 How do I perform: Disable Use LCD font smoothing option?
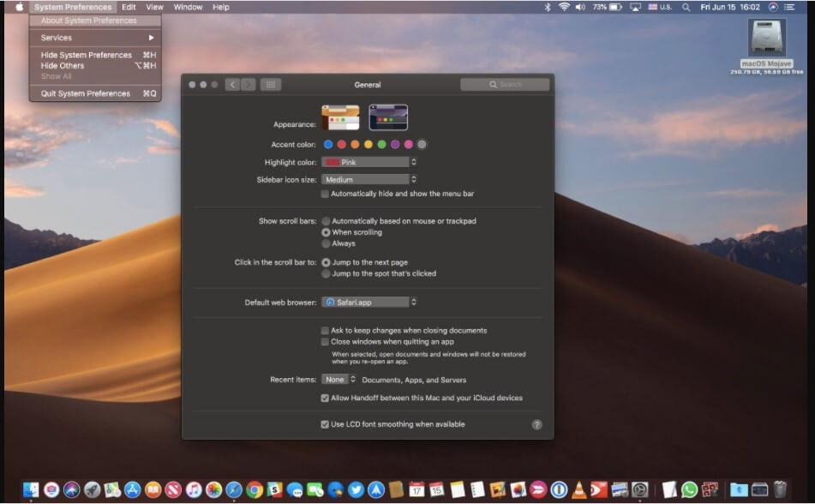point(325,424)
